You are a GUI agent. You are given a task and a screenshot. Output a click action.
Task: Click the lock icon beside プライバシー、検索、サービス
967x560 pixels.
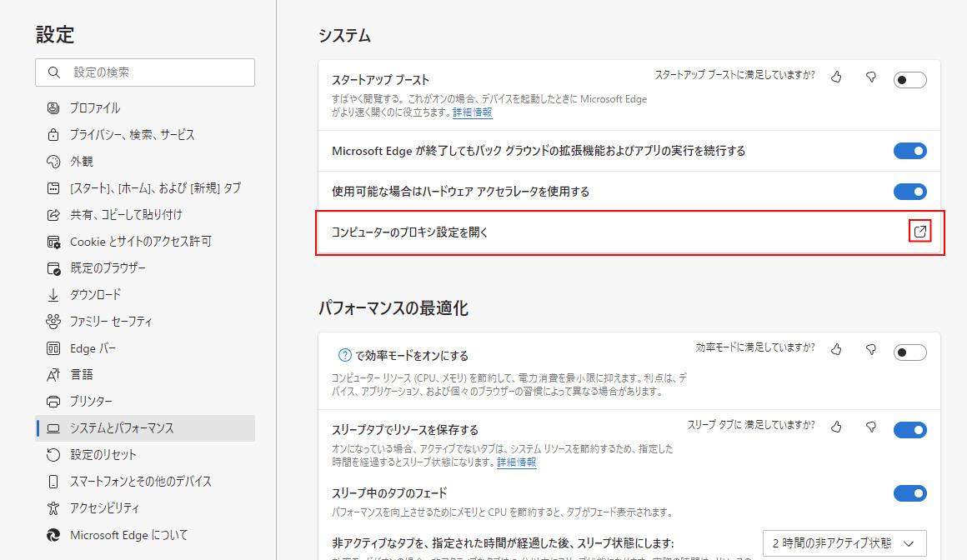click(53, 134)
